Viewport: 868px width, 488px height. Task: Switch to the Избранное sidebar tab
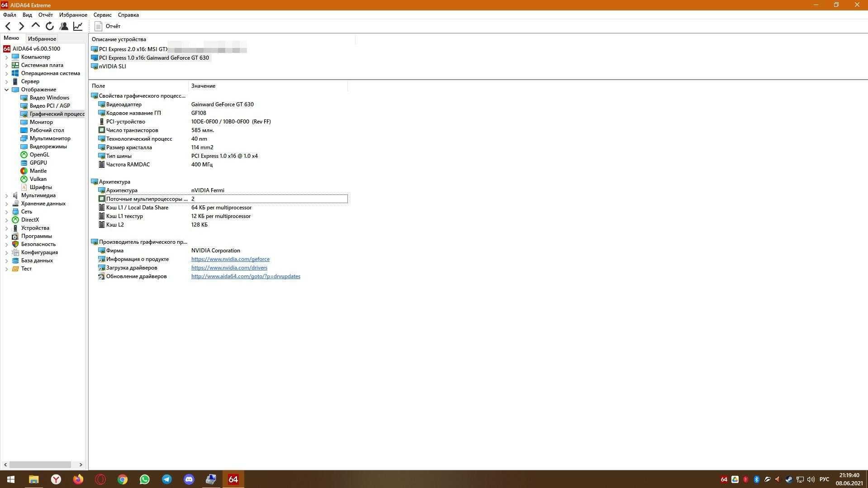click(x=42, y=39)
